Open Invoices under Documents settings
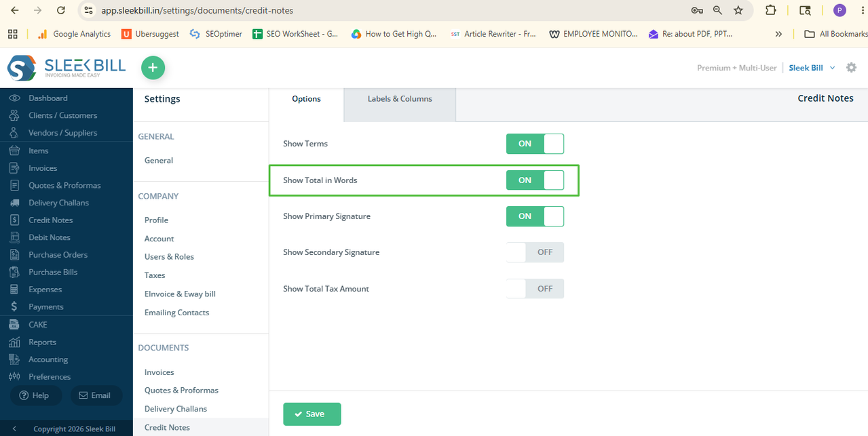Viewport: 868px width, 436px height. (159, 372)
